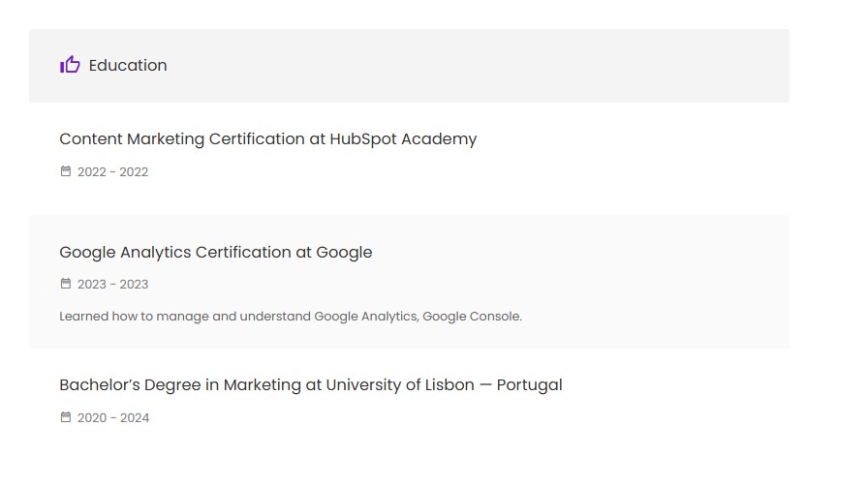Open Content Marketing Certification at HubSpot Academy entry
The width and height of the screenshot is (868, 487).
[x=267, y=138]
